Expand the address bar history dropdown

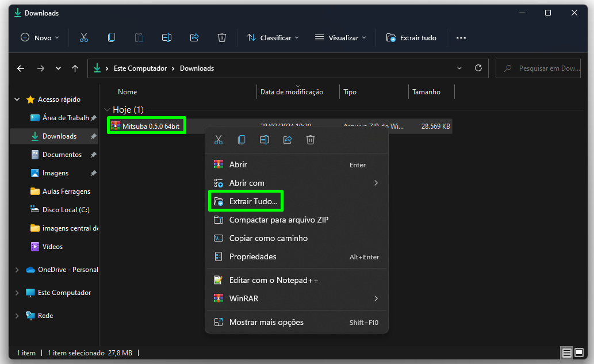(x=459, y=68)
